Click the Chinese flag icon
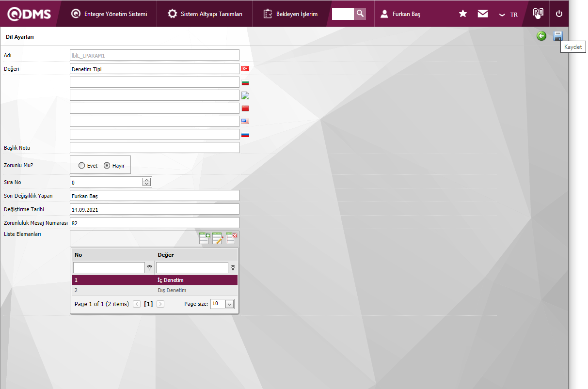Screen dimensions: 588x389 (x=245, y=108)
